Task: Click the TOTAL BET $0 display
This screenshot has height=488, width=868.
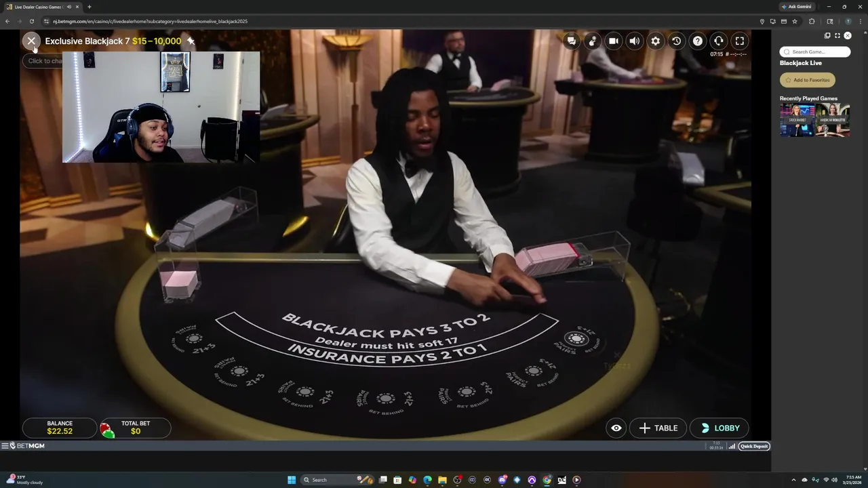Action: 136,428
